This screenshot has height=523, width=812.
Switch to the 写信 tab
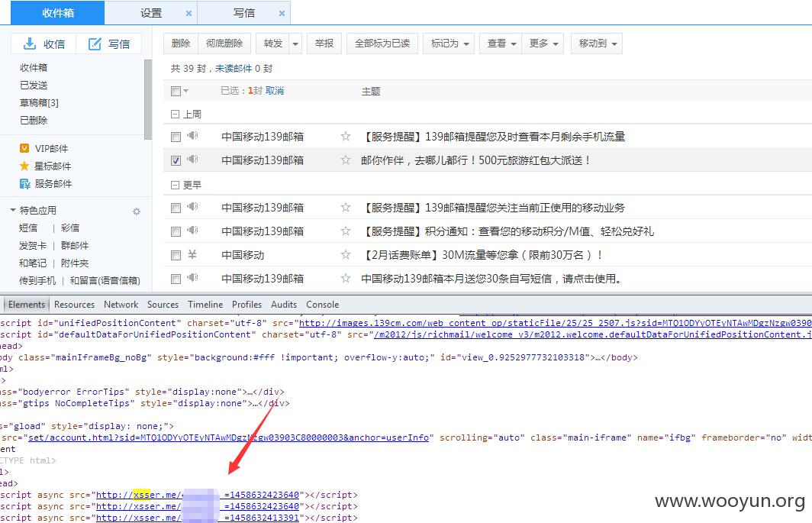click(x=244, y=13)
